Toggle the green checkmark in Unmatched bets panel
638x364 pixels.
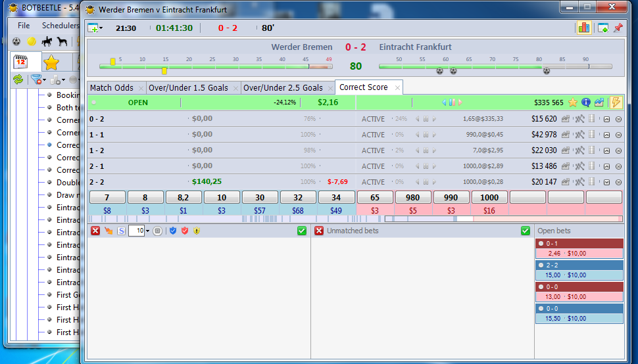point(526,231)
